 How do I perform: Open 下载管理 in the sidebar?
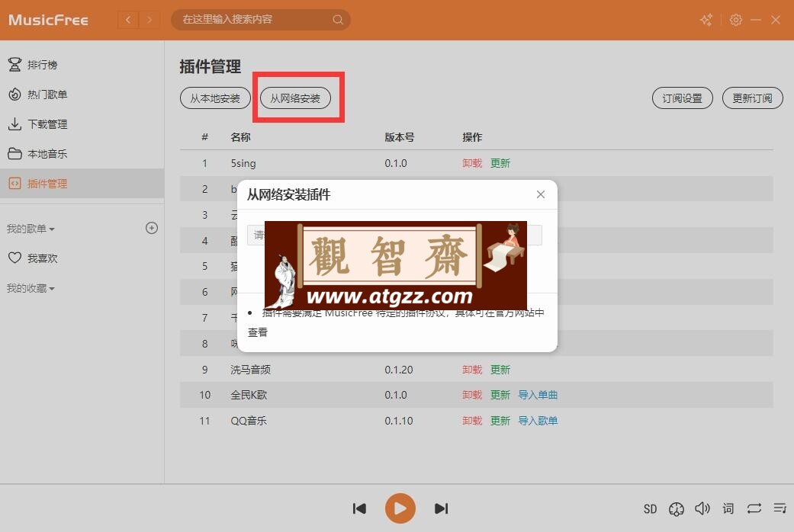pyautogui.click(x=82, y=124)
